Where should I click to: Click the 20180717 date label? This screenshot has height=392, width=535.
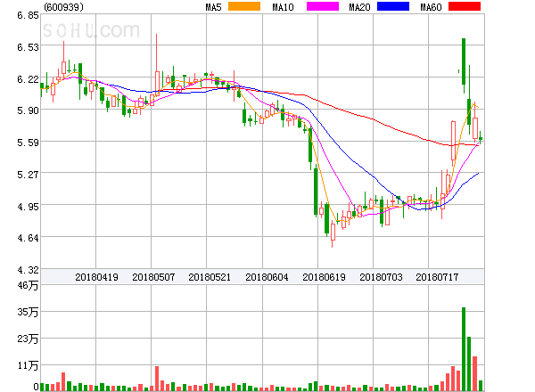437,277
